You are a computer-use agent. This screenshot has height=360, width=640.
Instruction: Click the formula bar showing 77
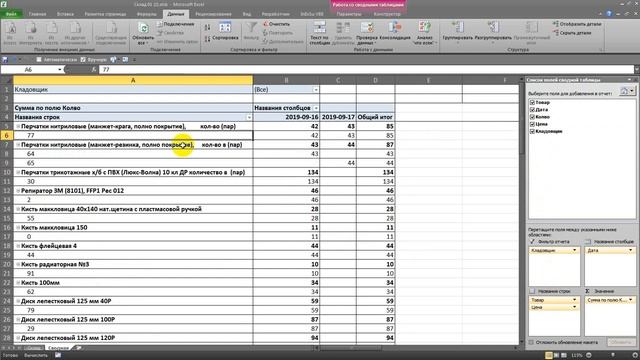[367, 69]
